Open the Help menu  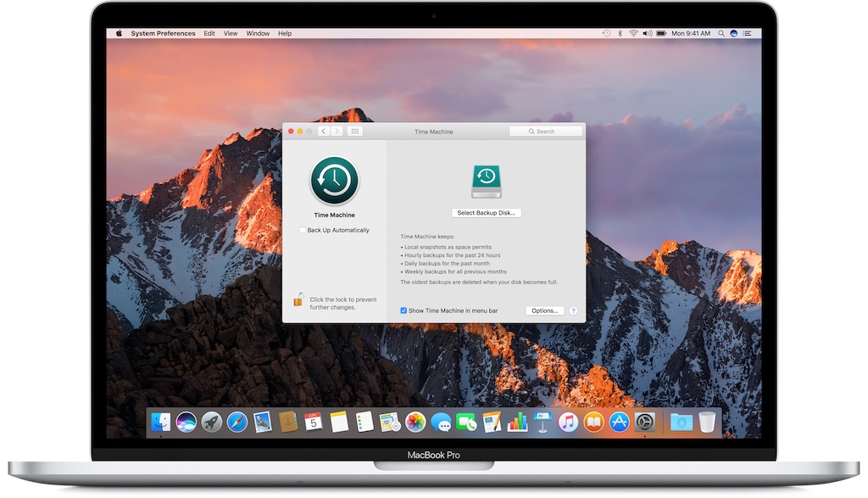(285, 33)
